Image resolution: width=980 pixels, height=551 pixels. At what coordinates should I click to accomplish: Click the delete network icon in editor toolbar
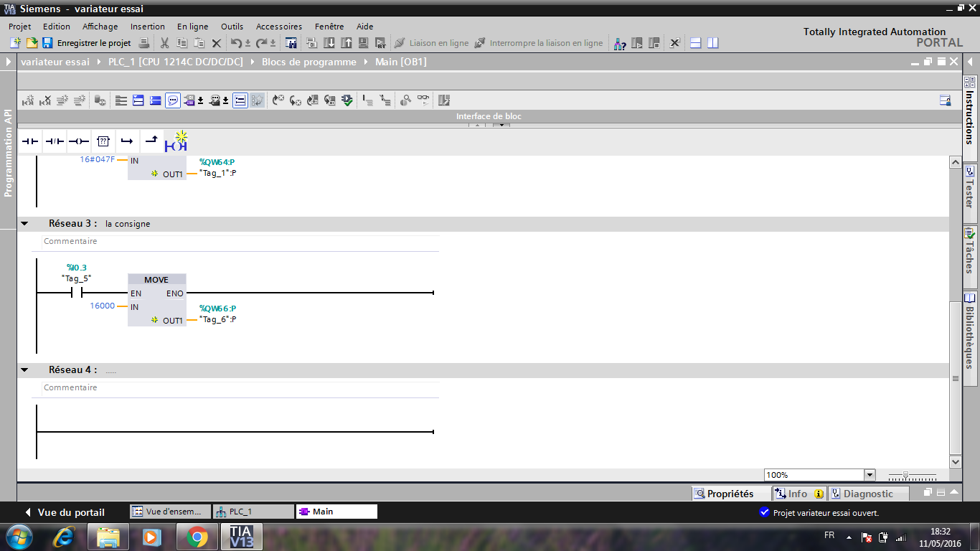[x=44, y=100]
